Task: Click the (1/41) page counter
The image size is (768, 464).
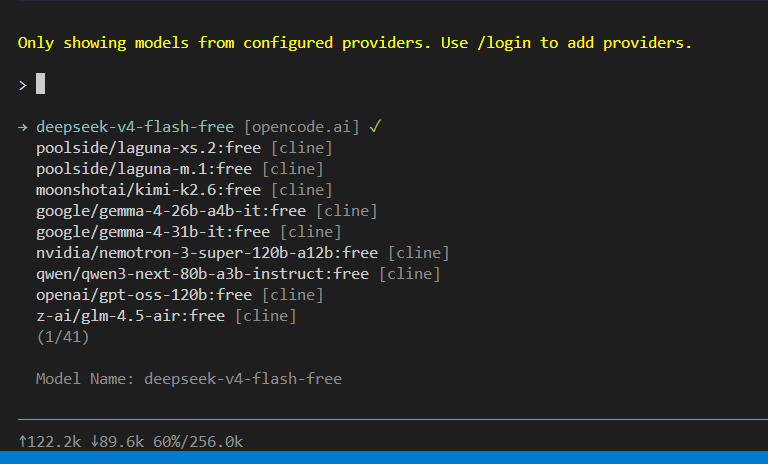Action: click(x=63, y=337)
